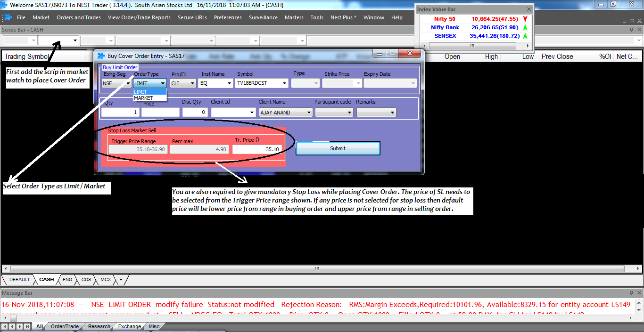This screenshot has width=644, height=332.
Task: Open the Client Id dropdown
Action: (252, 113)
